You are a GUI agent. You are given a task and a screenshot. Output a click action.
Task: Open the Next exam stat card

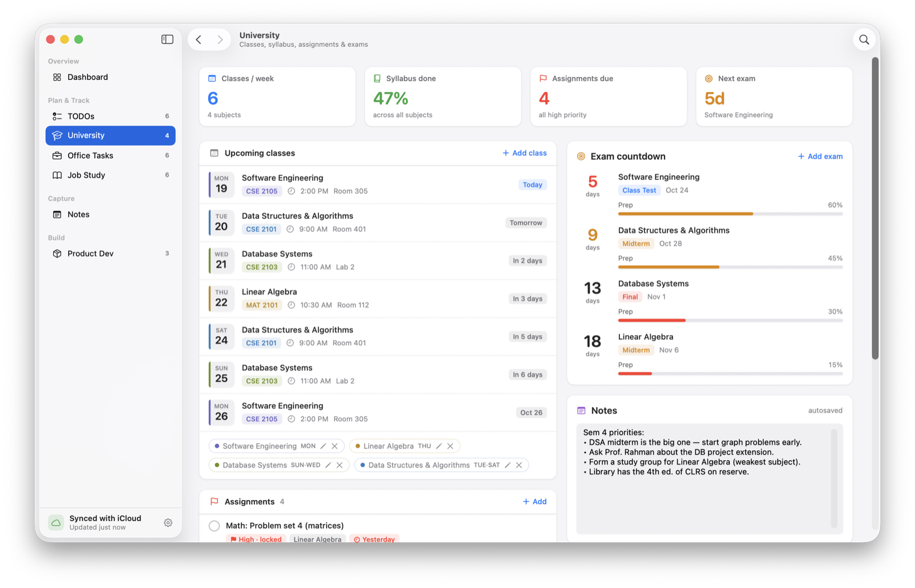pos(774,97)
